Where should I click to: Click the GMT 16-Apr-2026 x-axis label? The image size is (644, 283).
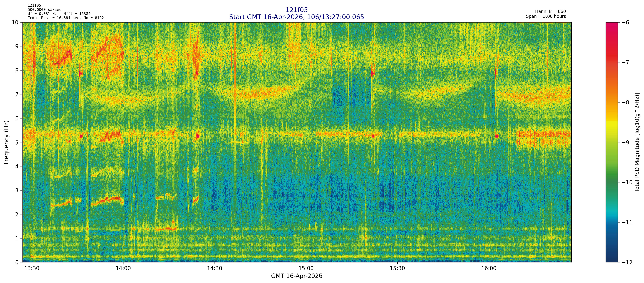point(297,276)
